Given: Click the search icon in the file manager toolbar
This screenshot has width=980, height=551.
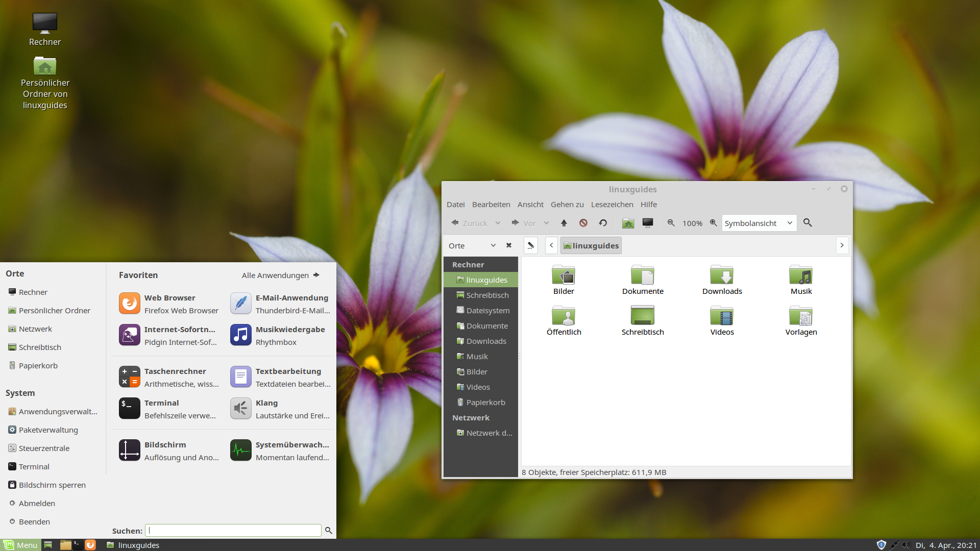Looking at the screenshot, I should pos(807,223).
